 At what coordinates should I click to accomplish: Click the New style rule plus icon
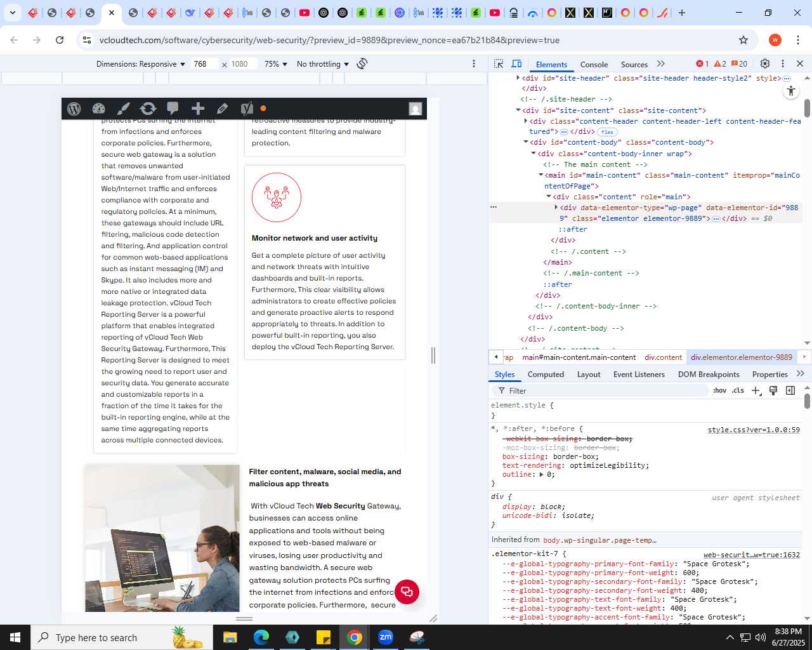[756, 390]
